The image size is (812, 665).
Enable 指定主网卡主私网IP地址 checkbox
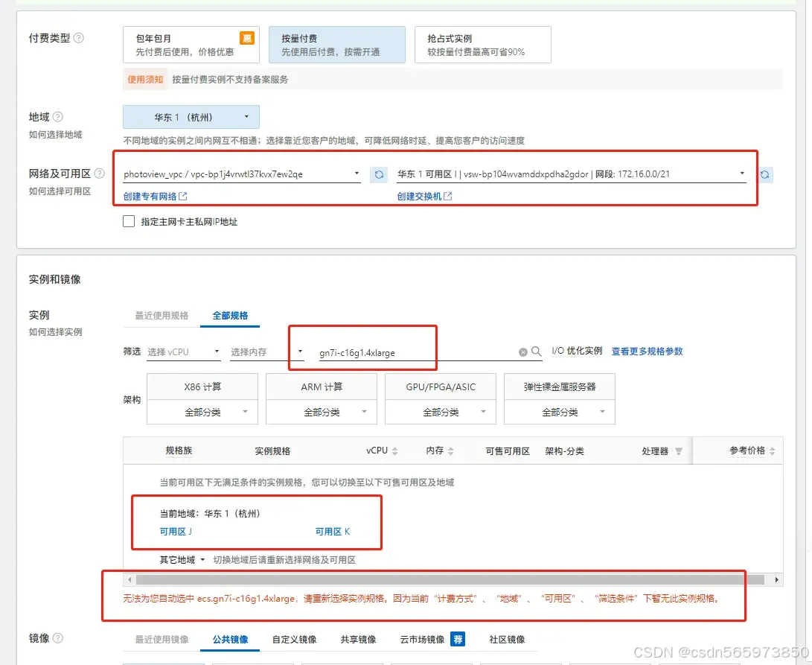click(130, 221)
